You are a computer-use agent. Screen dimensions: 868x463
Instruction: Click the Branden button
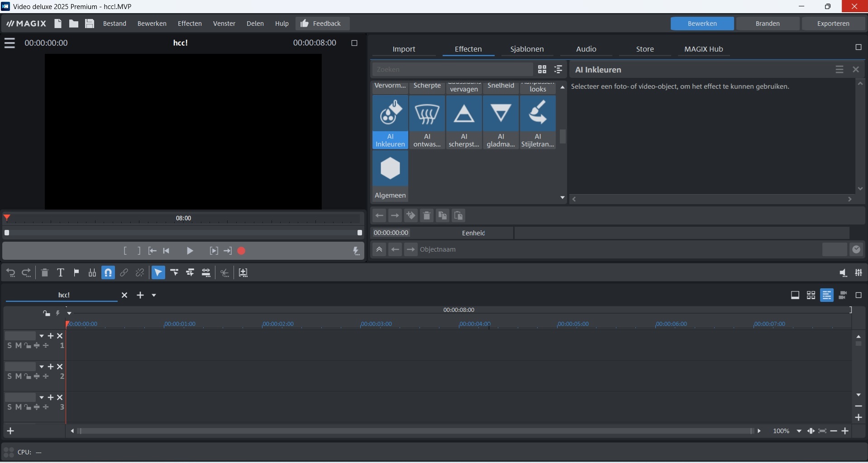point(768,24)
